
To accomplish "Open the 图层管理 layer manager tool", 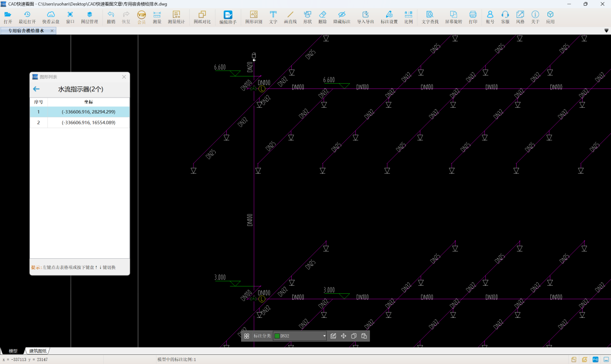I will point(89,17).
